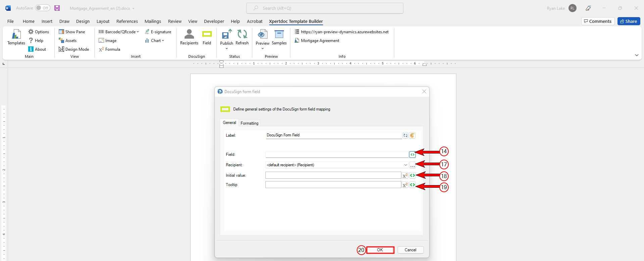Open the Options gear in the ribbon
This screenshot has width=644, height=261.
coord(39,32)
